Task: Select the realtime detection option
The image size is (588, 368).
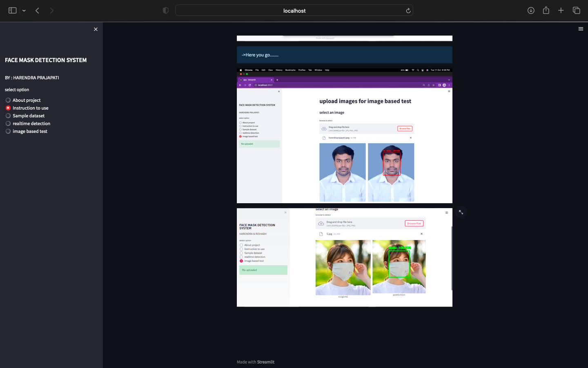Action: tap(28, 123)
